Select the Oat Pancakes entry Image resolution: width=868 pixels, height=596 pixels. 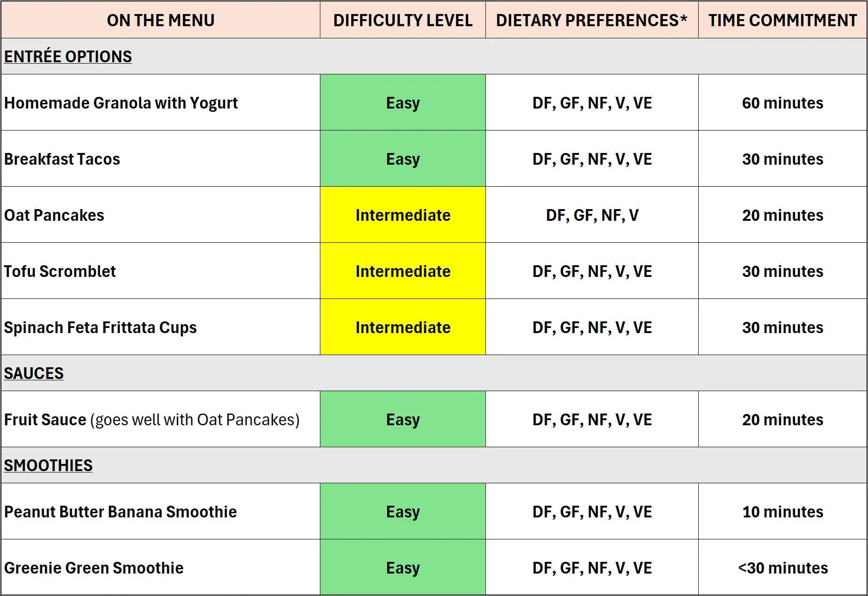(x=54, y=215)
